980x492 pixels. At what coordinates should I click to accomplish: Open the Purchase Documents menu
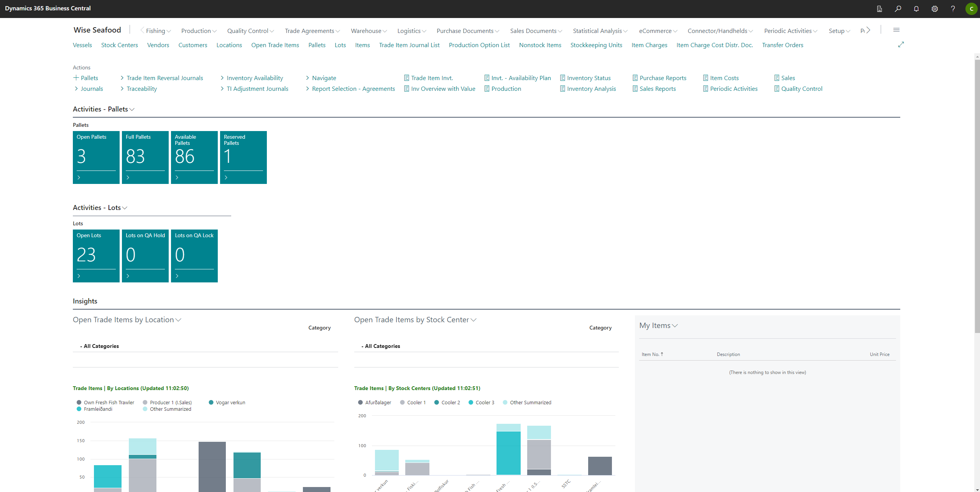(x=468, y=31)
